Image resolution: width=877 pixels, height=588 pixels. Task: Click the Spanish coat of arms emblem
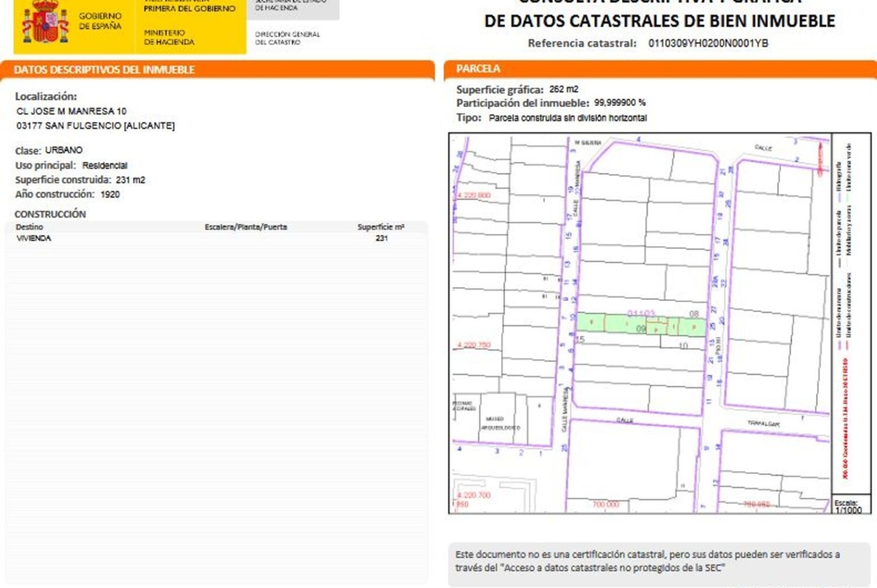[x=46, y=21]
